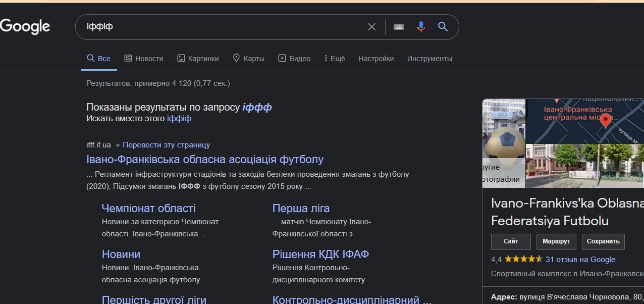
Task: Click the Ivano-Frankivs'ka Oblasna Federatsiya Futbolu title
Action: tap(567, 212)
